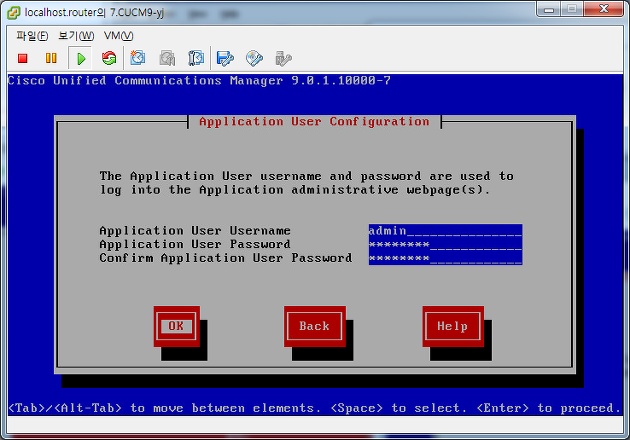Click the Application User Password field
Screen dimensions: 630x440
(x=446, y=244)
